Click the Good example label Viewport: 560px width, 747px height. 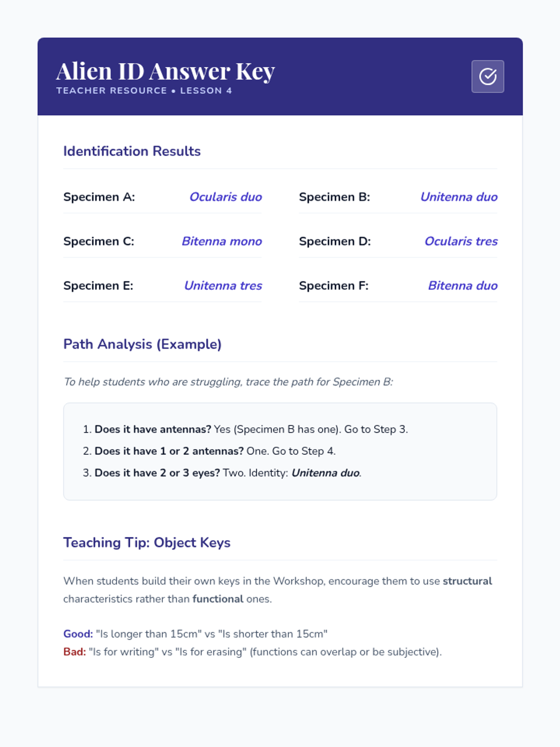pos(78,634)
